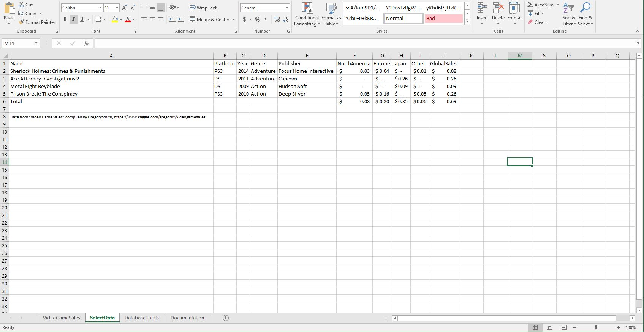Image resolution: width=644 pixels, height=332 pixels.
Task: Click the Select All corner triangle
Action: click(x=5, y=56)
